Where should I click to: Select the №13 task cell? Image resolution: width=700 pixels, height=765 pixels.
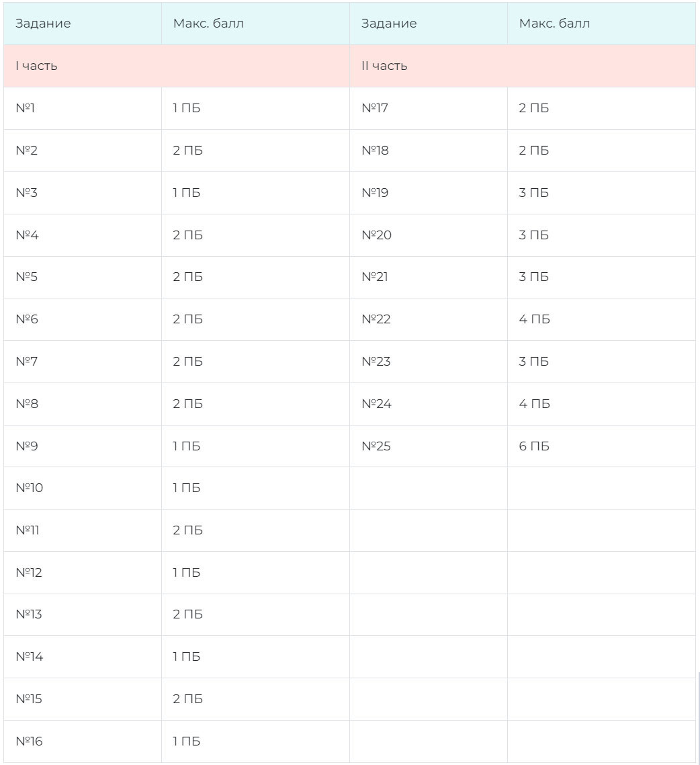pos(29,614)
